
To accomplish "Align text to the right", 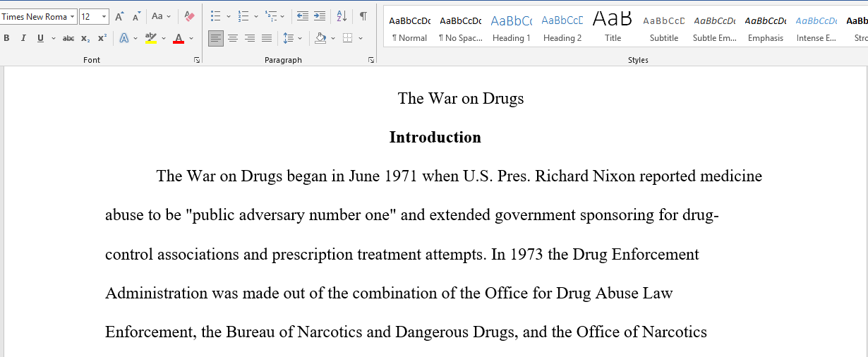I will click(x=250, y=38).
